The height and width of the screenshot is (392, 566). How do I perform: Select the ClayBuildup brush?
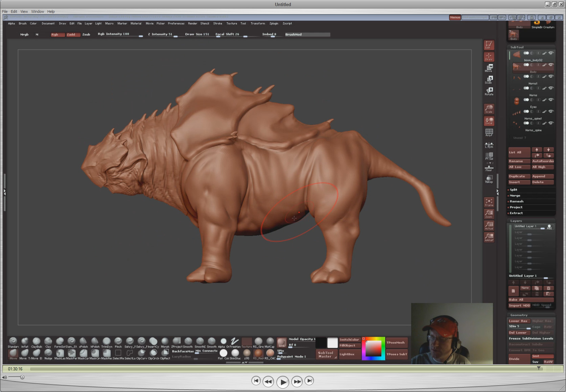[x=37, y=342]
